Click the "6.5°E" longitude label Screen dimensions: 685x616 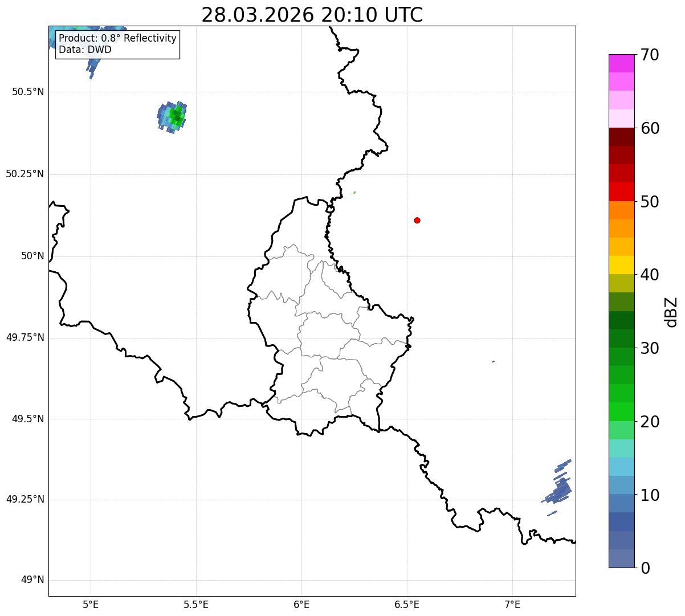tap(407, 604)
